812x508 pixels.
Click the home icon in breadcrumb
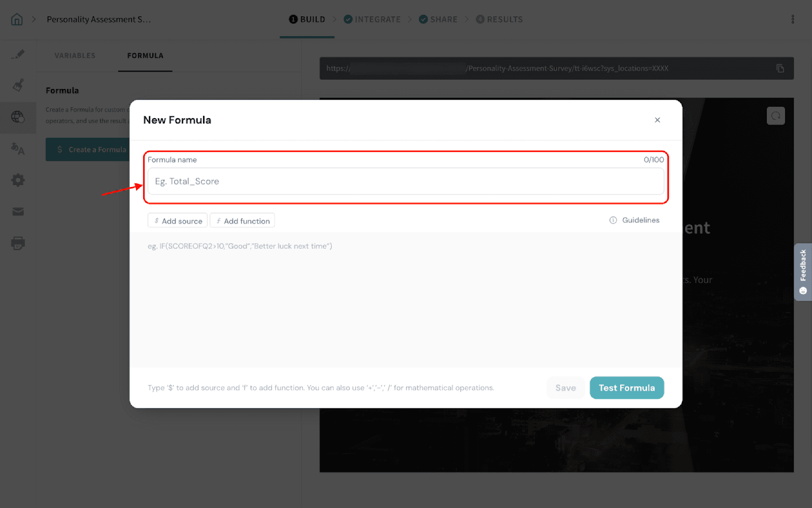click(x=17, y=19)
